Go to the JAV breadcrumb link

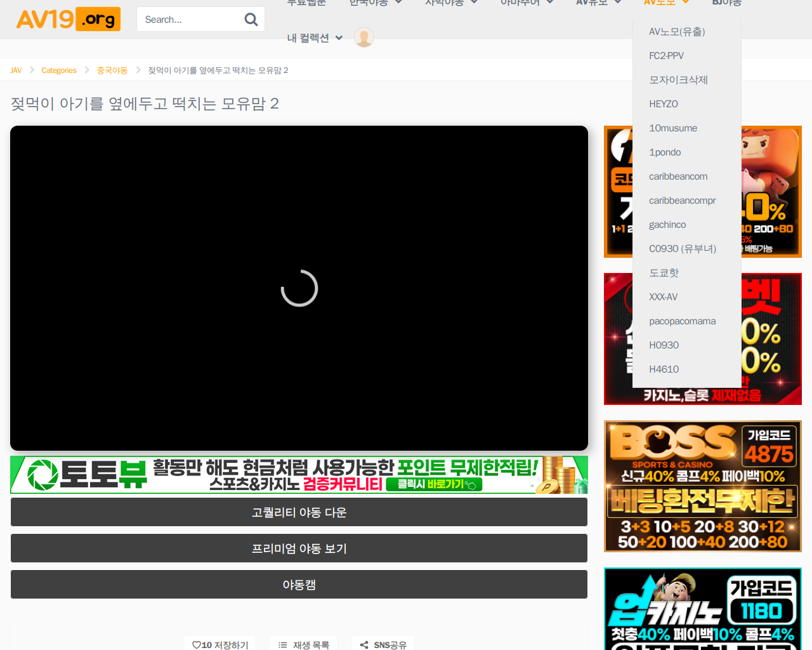[16, 70]
